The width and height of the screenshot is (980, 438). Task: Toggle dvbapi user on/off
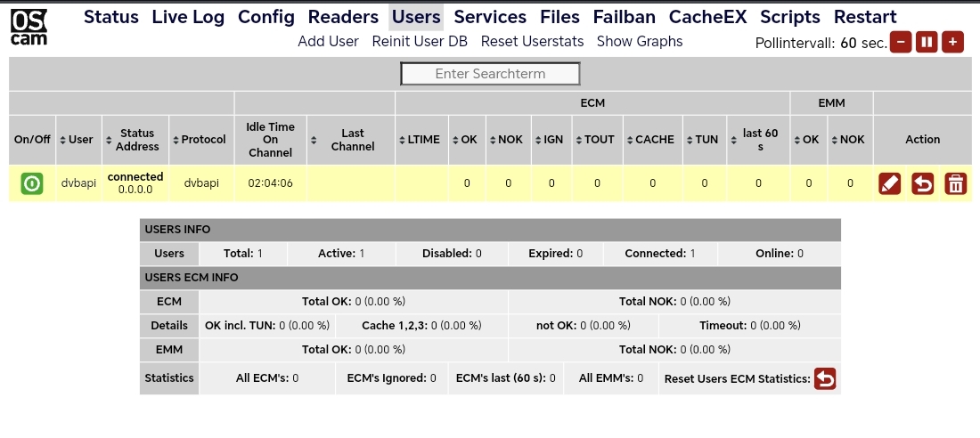pyautogui.click(x=32, y=183)
